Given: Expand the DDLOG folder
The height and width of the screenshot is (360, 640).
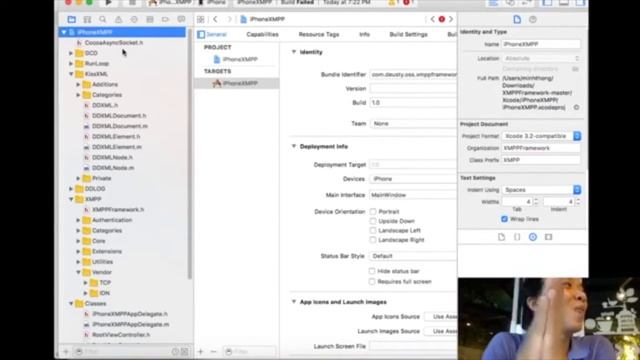Looking at the screenshot, I should 71,189.
